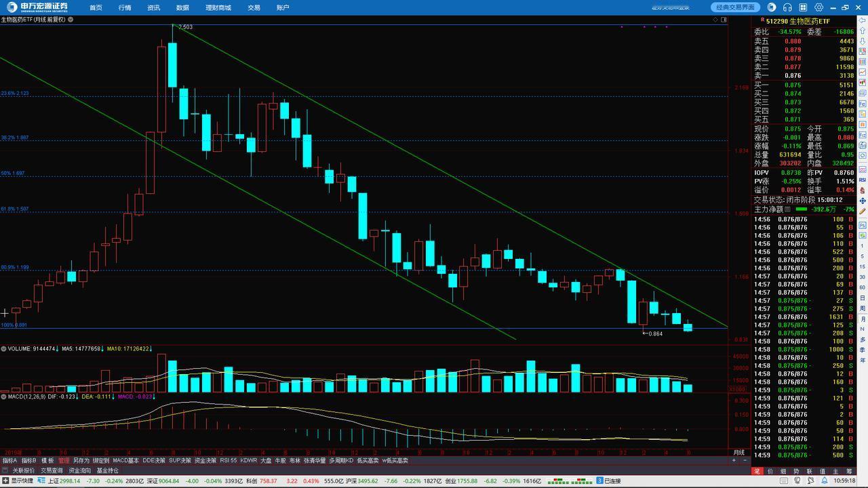
Task: Click the plus icon beside 显示快捷
Action: click(x=5, y=481)
